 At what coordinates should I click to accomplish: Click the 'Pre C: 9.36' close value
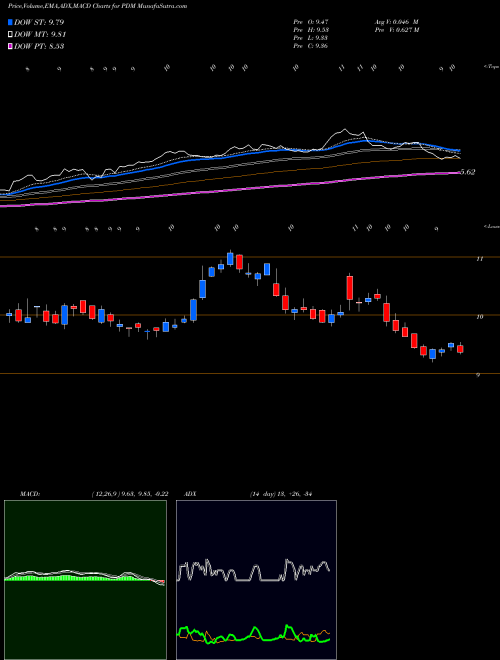click(x=311, y=45)
